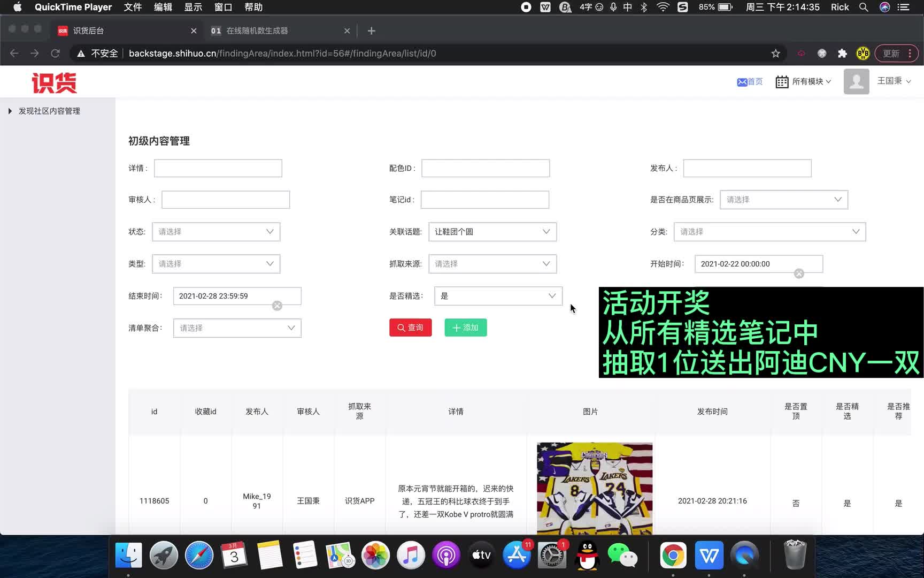
Task: Expand the 所有模块 menu
Action: point(803,81)
